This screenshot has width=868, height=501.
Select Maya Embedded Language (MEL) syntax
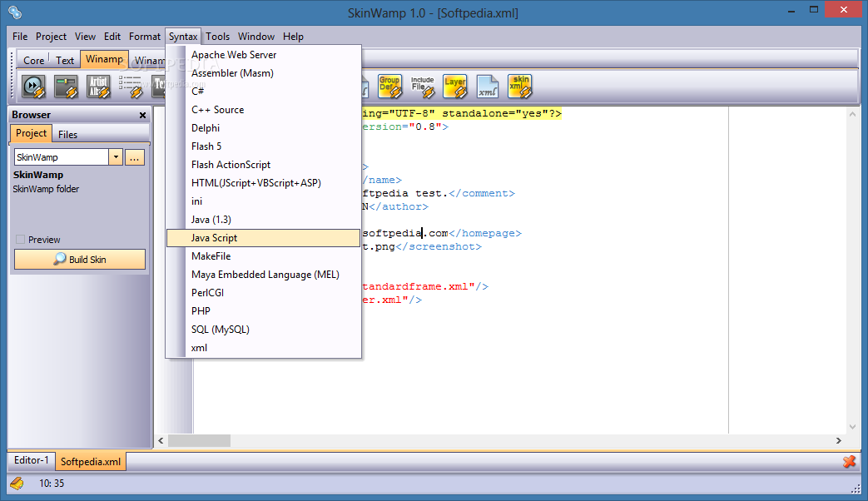point(264,274)
